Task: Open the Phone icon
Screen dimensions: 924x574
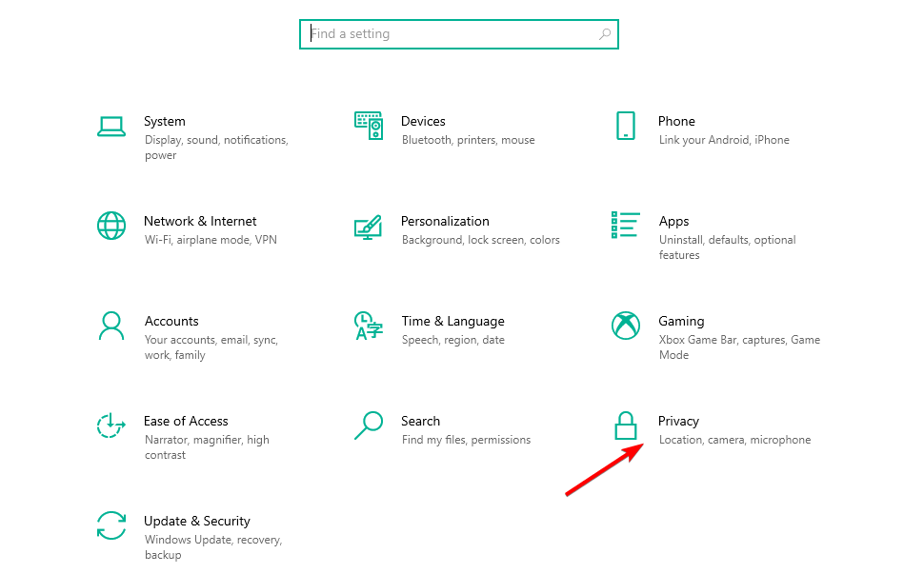Action: coord(625,126)
